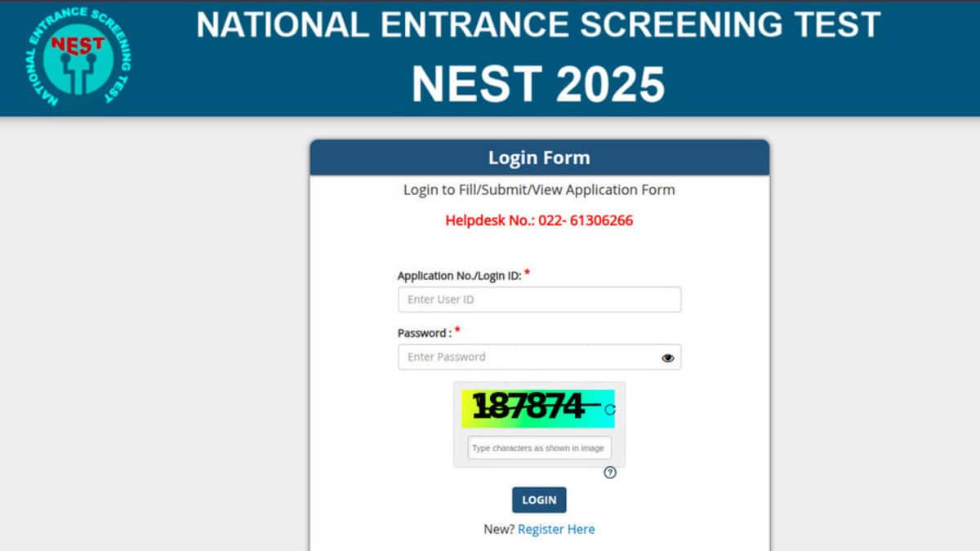Image resolution: width=980 pixels, height=551 pixels.
Task: Click the NEST circular logo
Action: [x=78, y=56]
